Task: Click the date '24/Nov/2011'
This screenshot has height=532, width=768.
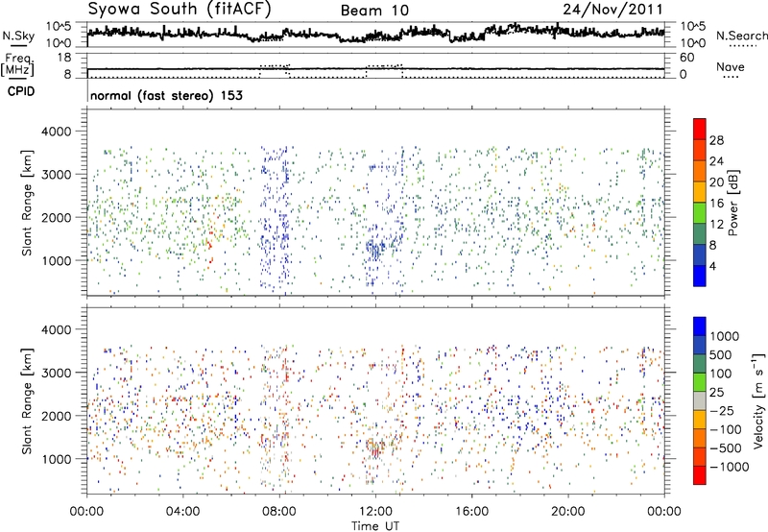Action: coord(612,9)
